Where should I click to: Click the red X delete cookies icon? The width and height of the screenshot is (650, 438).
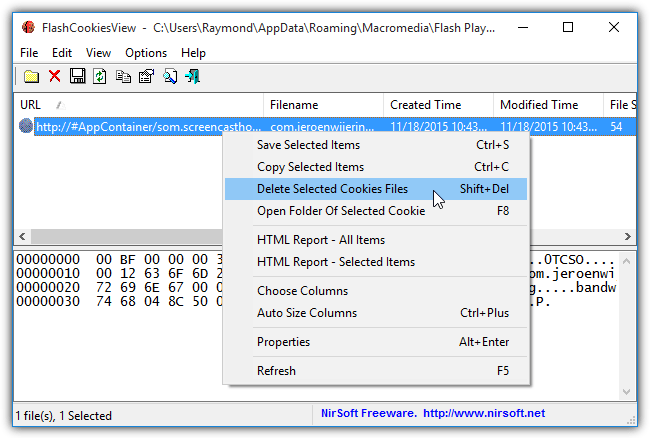(x=55, y=77)
